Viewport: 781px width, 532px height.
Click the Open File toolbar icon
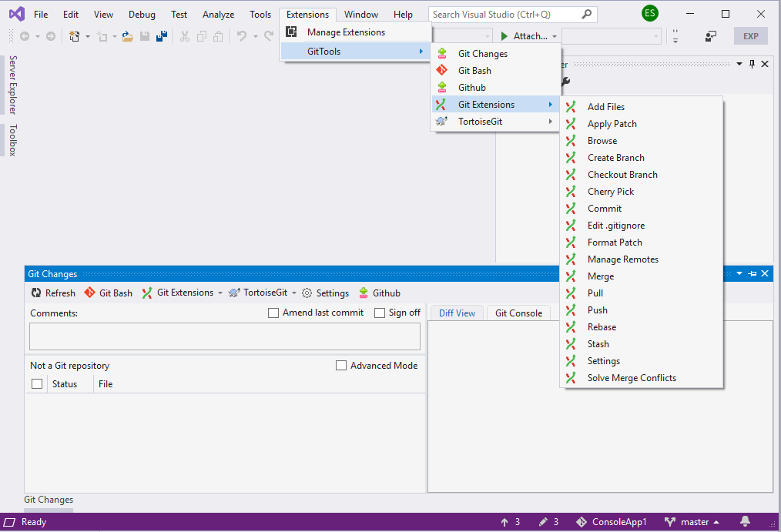127,35
